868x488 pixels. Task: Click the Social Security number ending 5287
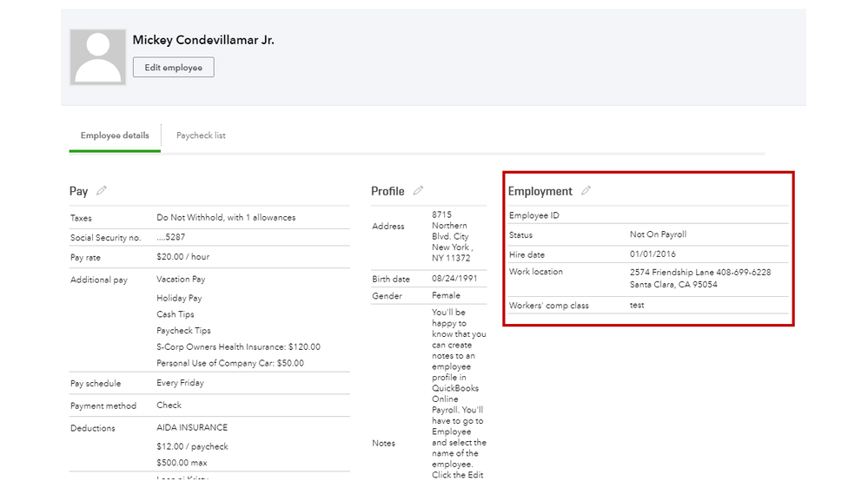pyautogui.click(x=171, y=237)
